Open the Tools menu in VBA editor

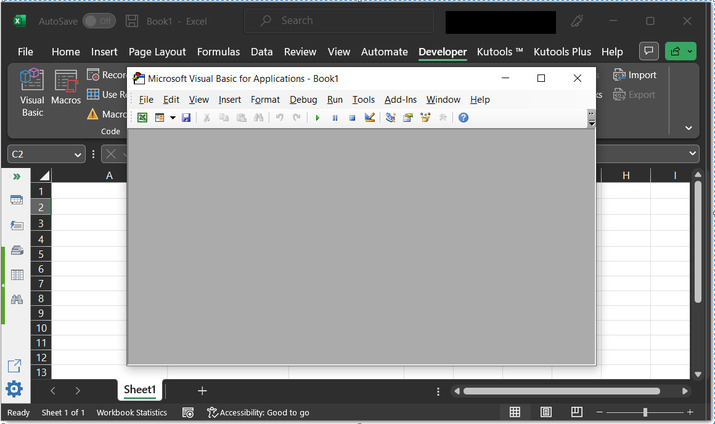(363, 99)
